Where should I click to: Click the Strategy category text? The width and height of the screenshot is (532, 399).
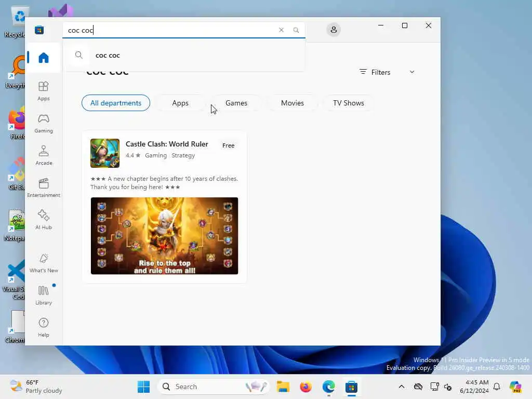tap(183, 155)
